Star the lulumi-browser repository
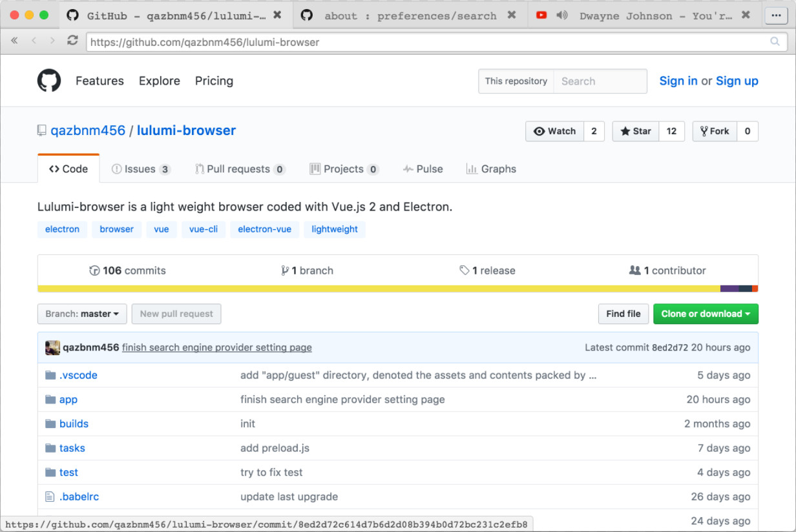This screenshot has width=796, height=532. click(636, 131)
